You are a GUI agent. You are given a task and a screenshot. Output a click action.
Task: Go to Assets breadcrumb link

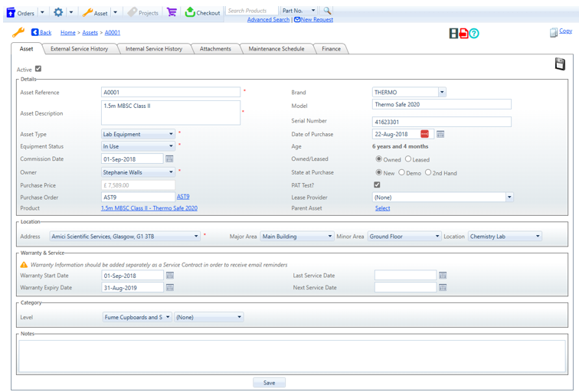click(90, 32)
